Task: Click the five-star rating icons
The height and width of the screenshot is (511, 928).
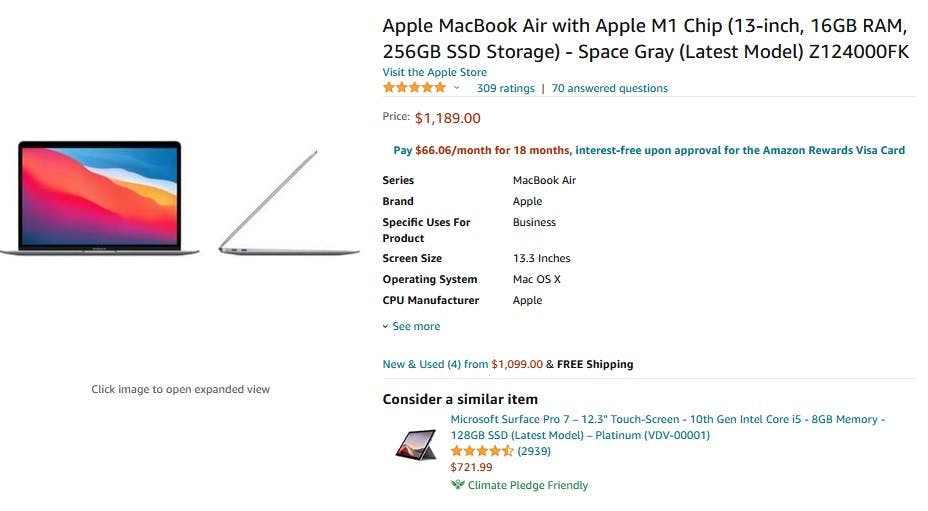Action: pyautogui.click(x=414, y=88)
